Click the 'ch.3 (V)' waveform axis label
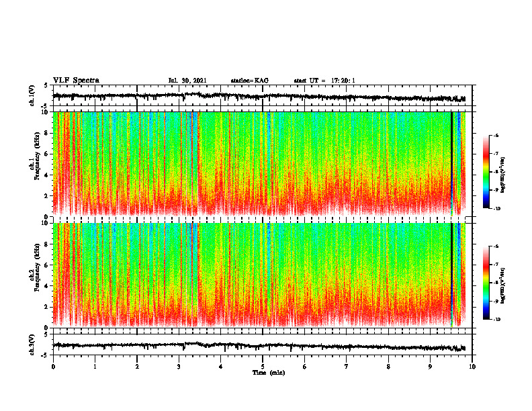 coord(32,345)
